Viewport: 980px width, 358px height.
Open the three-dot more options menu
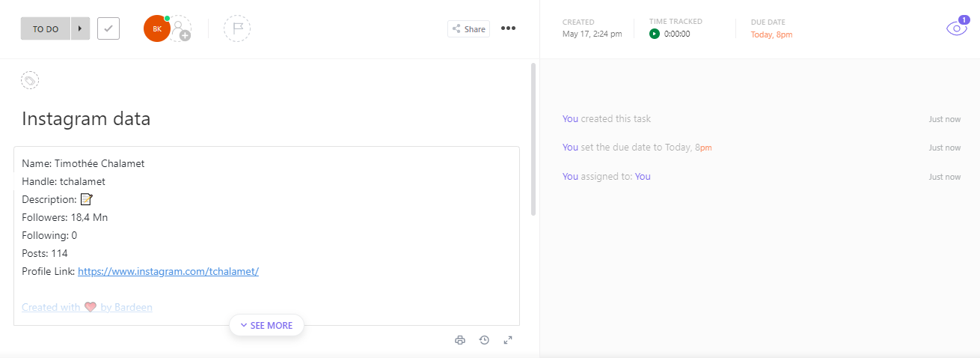tap(509, 28)
